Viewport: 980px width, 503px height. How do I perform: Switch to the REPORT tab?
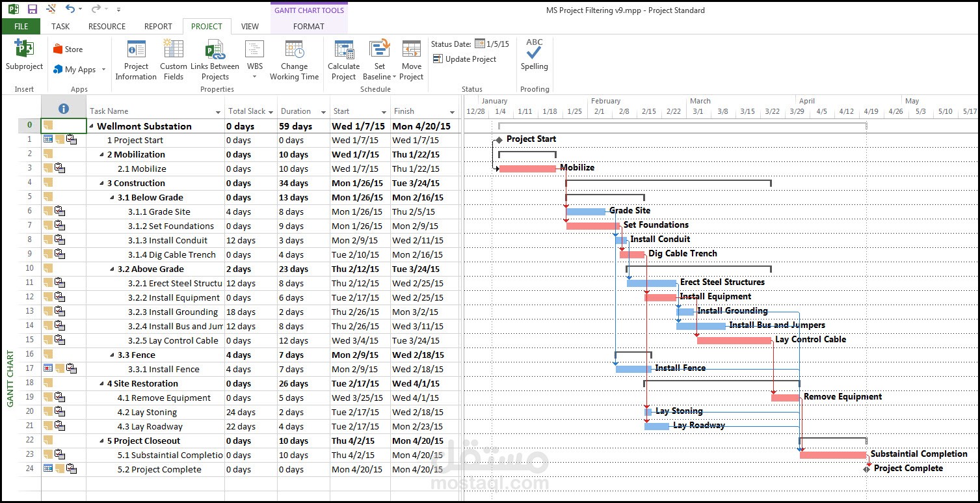(158, 26)
